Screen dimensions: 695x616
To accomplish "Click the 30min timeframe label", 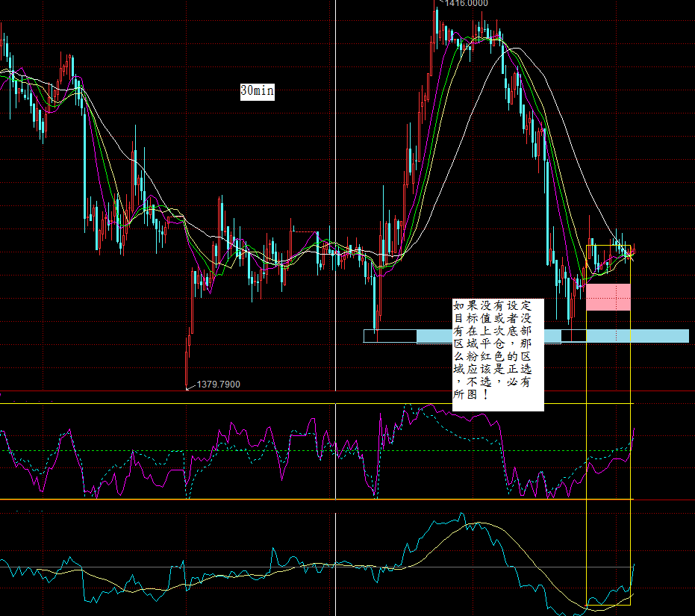I will coord(257,92).
